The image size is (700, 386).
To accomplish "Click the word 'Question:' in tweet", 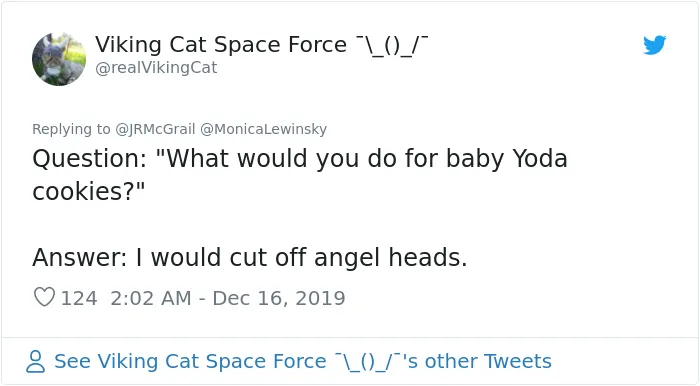I will click(90, 159).
